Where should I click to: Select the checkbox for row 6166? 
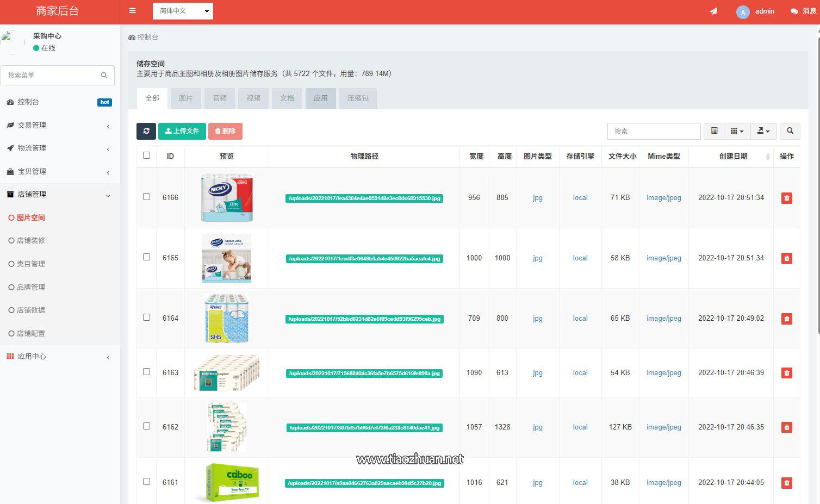[146, 197]
